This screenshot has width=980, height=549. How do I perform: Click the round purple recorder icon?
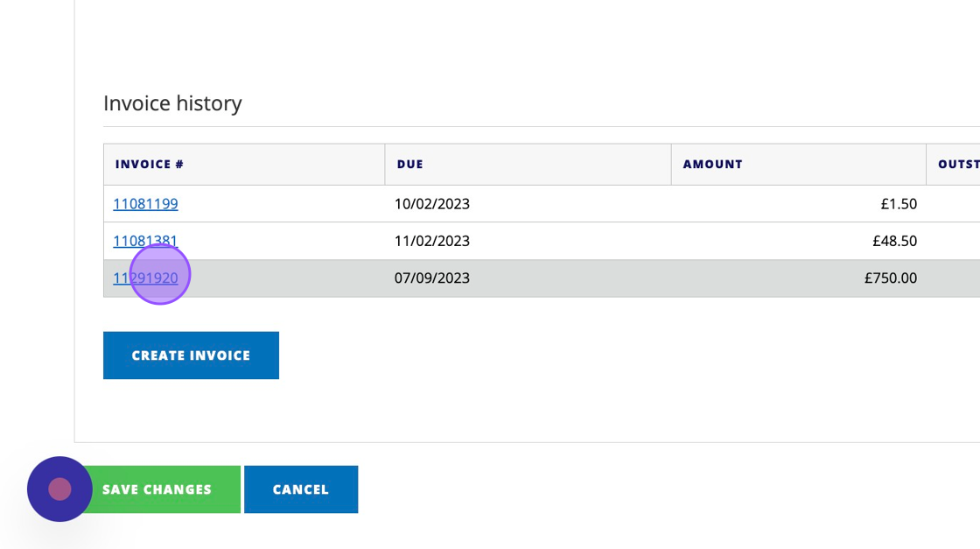[59, 489]
